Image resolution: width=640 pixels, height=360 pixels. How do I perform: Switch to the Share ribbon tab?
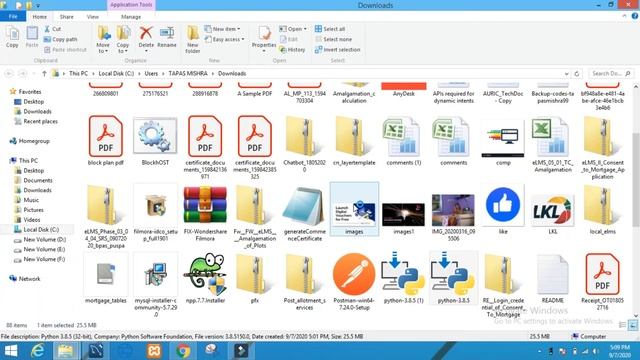67,17
